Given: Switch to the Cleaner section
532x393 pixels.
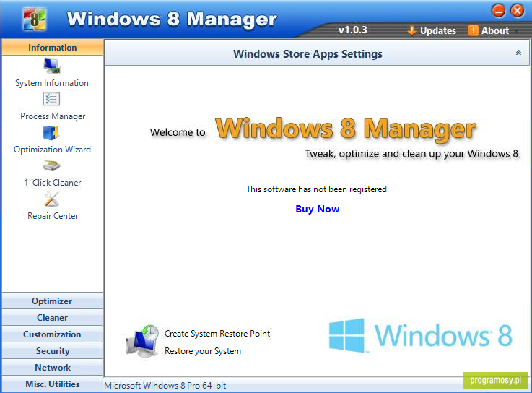Looking at the screenshot, I should coord(52,318).
